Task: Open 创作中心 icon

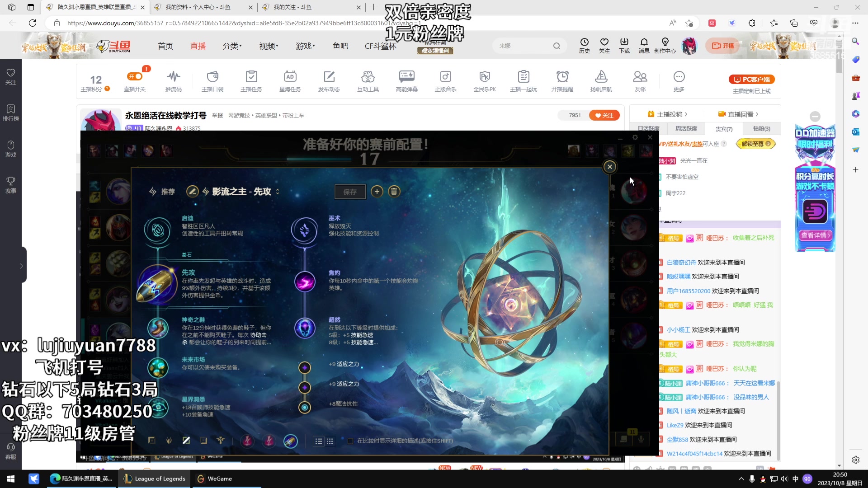Action: point(665,46)
